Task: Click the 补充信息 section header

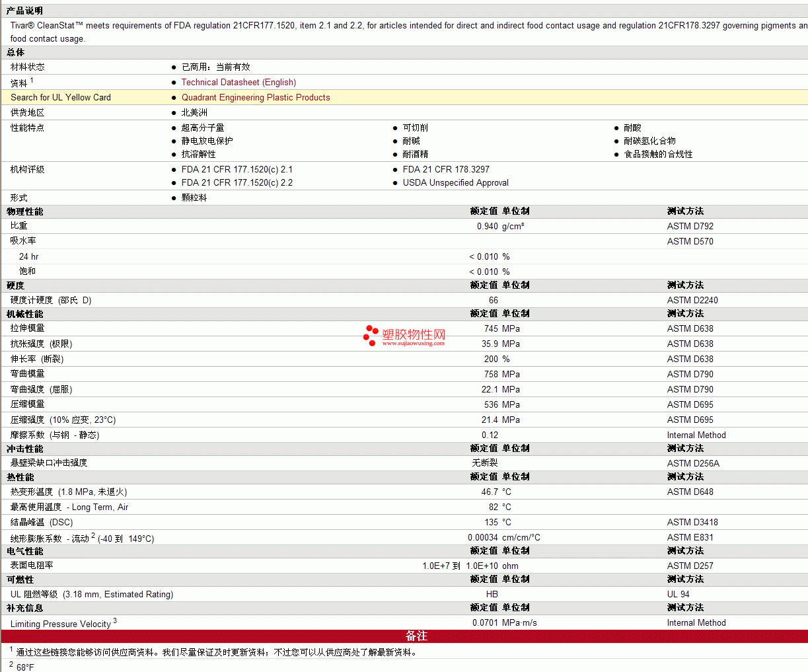Action: (x=24, y=608)
